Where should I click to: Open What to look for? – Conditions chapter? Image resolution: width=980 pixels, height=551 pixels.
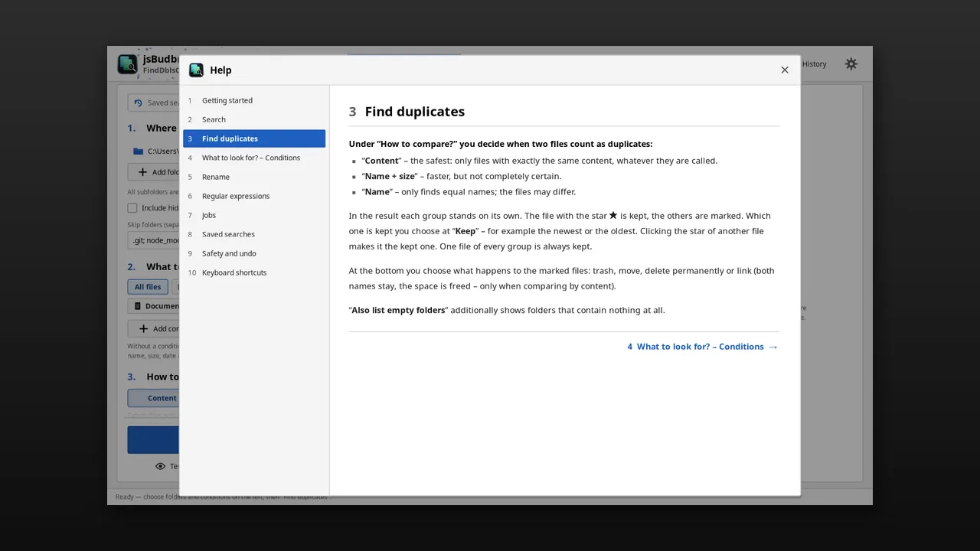254,158
